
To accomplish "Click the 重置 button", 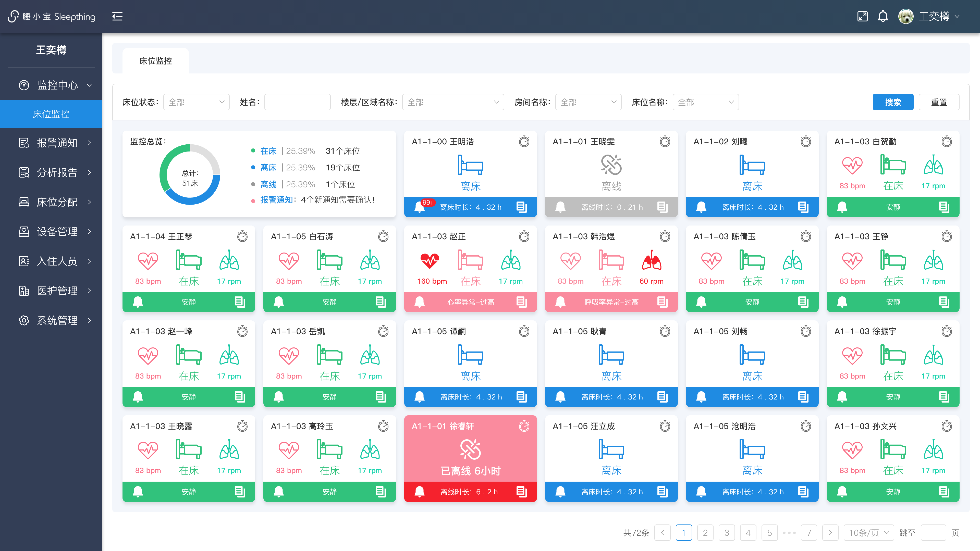I will [939, 102].
